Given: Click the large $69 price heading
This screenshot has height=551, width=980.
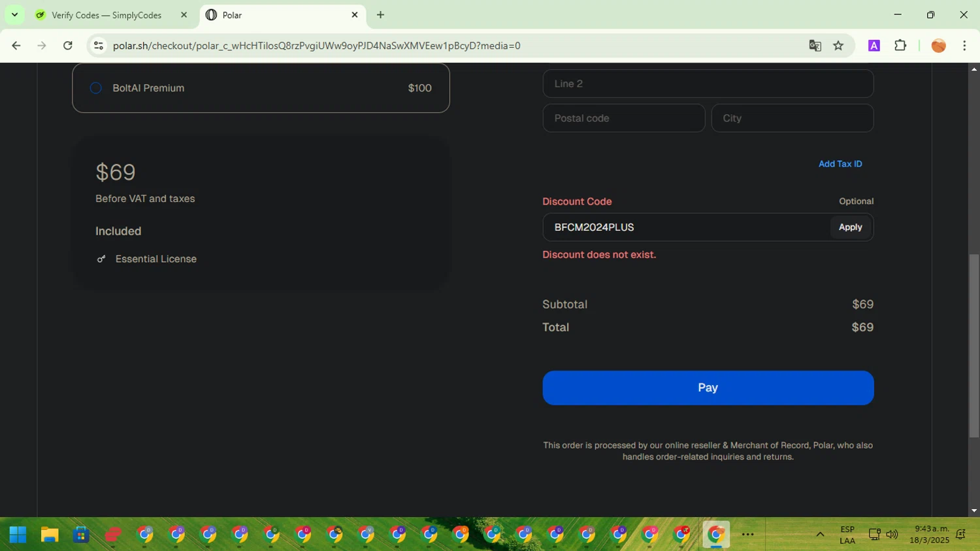Looking at the screenshot, I should tap(116, 172).
